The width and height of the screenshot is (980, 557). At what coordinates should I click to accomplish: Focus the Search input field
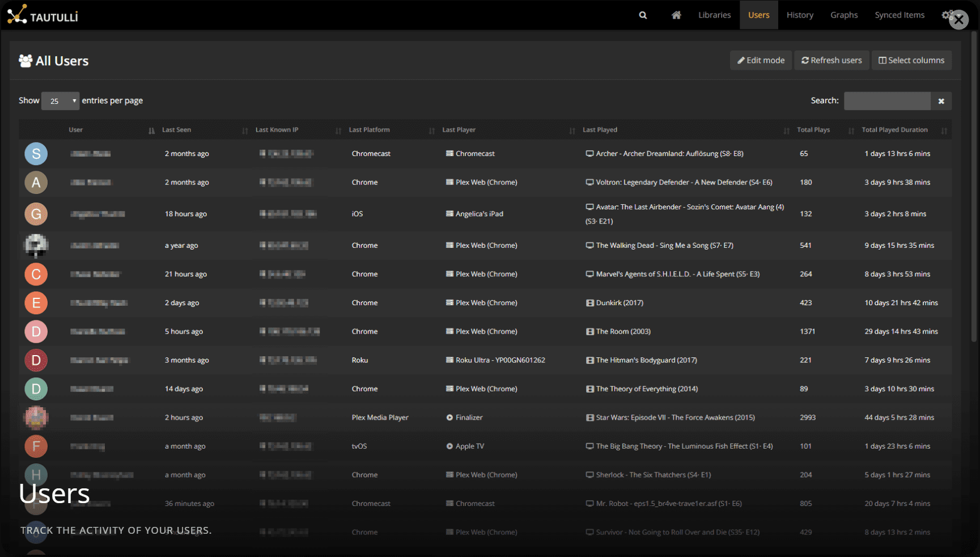pyautogui.click(x=887, y=101)
